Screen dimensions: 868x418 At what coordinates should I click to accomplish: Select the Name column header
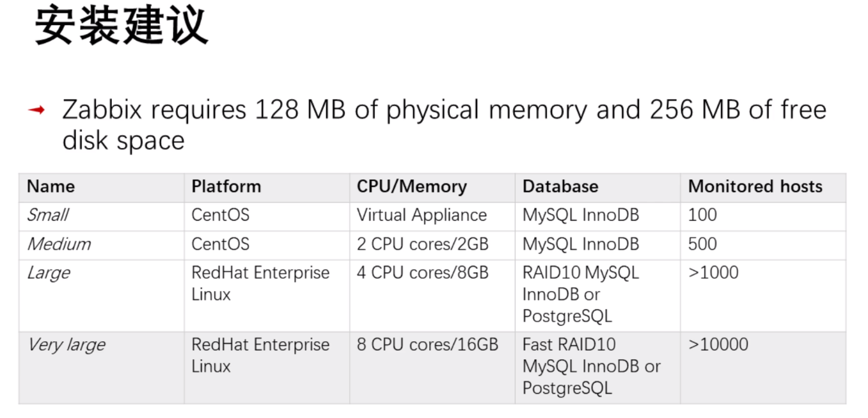tap(51, 186)
